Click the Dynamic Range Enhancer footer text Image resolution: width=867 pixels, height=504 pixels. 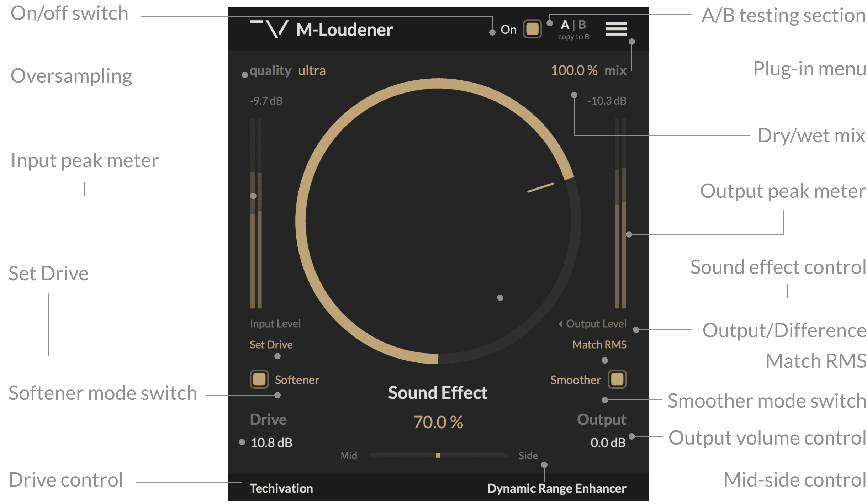[x=557, y=489]
